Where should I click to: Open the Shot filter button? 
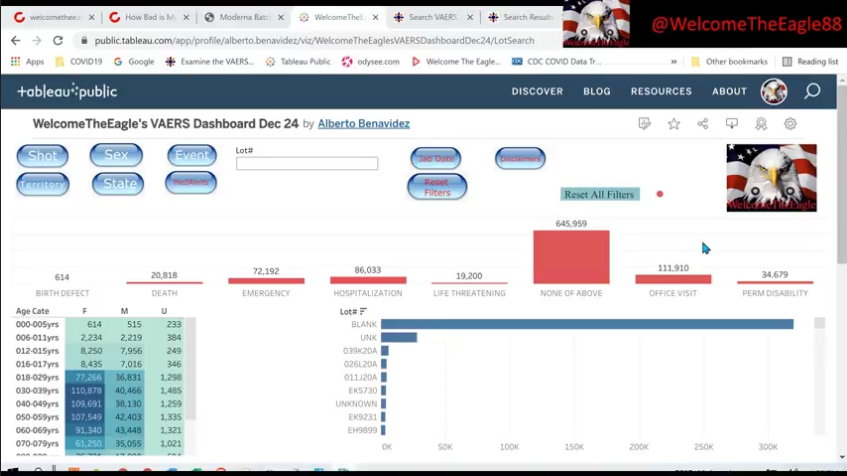[x=43, y=156]
